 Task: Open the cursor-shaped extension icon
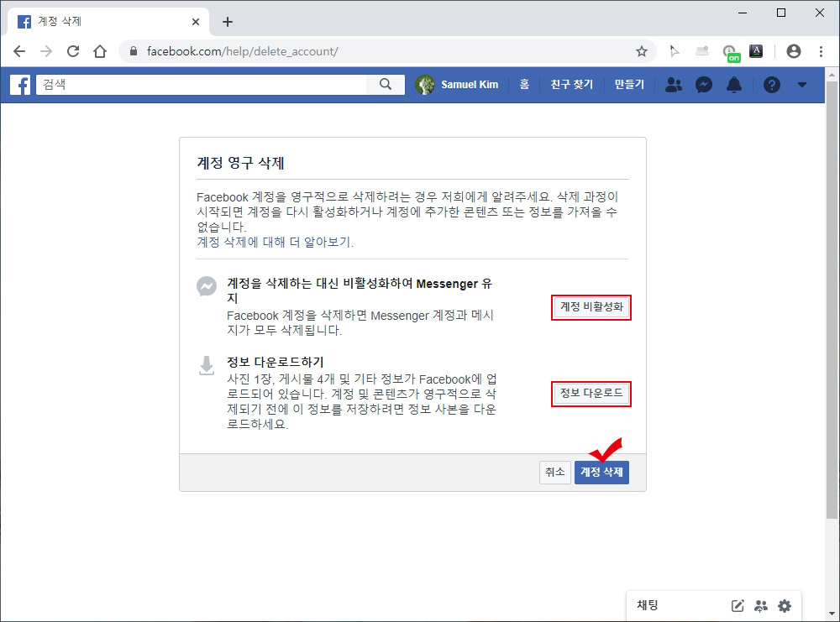(x=674, y=51)
